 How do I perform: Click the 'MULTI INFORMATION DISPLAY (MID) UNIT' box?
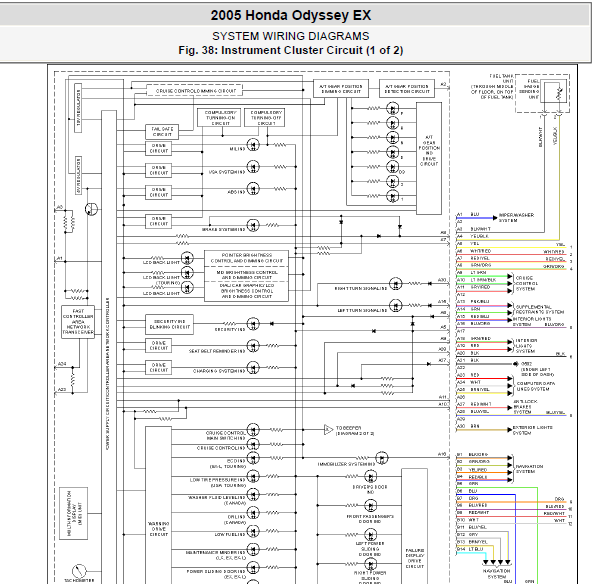tap(73, 514)
